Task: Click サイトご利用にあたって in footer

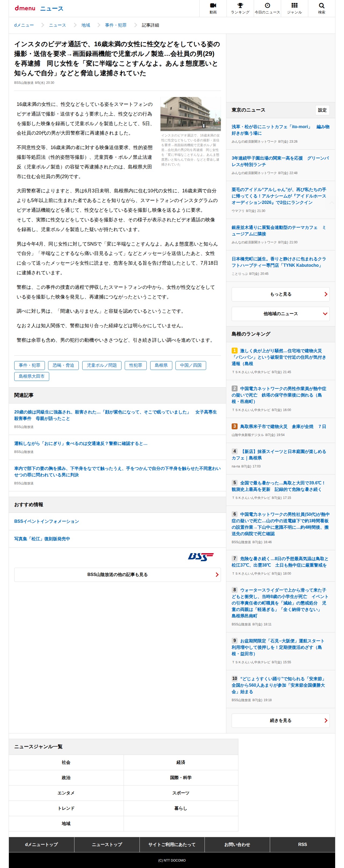Action: point(172,844)
